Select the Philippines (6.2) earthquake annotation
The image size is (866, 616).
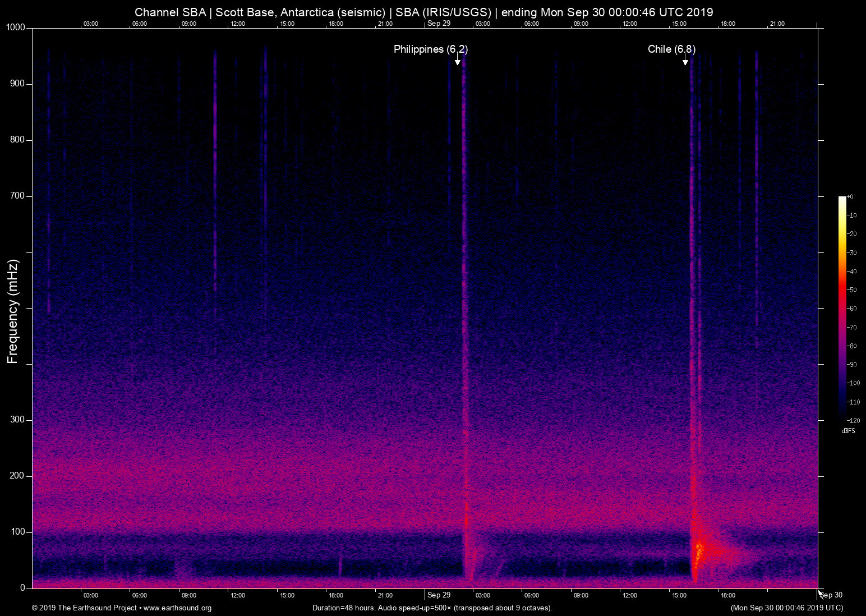430,49
